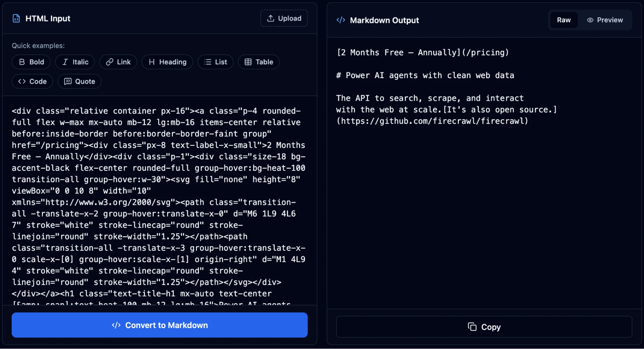Image resolution: width=644 pixels, height=349 pixels.
Task: Insert the Bold quick example
Action: [x=31, y=62]
